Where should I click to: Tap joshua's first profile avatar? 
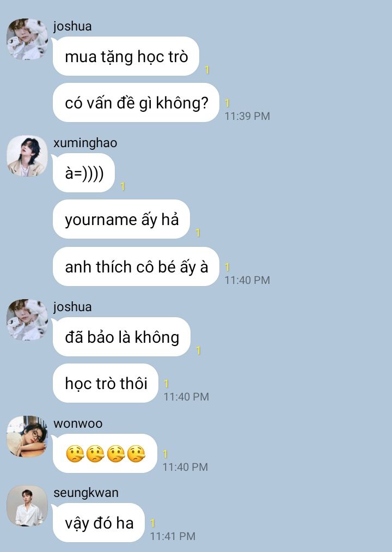point(27,39)
